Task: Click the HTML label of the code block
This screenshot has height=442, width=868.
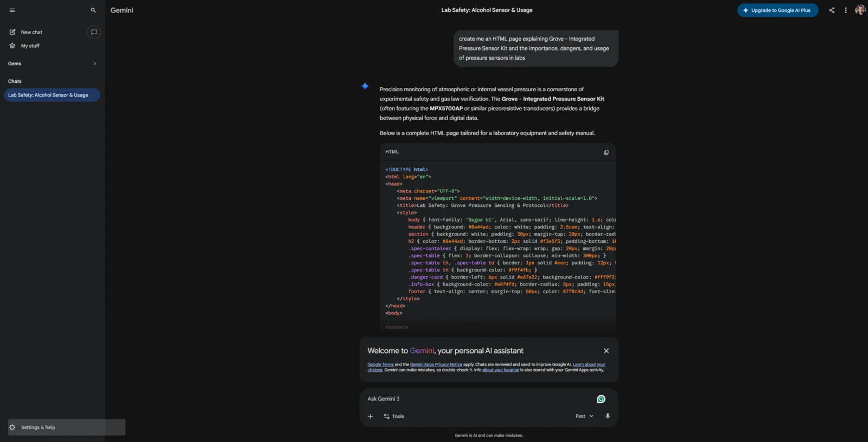Action: point(392,152)
